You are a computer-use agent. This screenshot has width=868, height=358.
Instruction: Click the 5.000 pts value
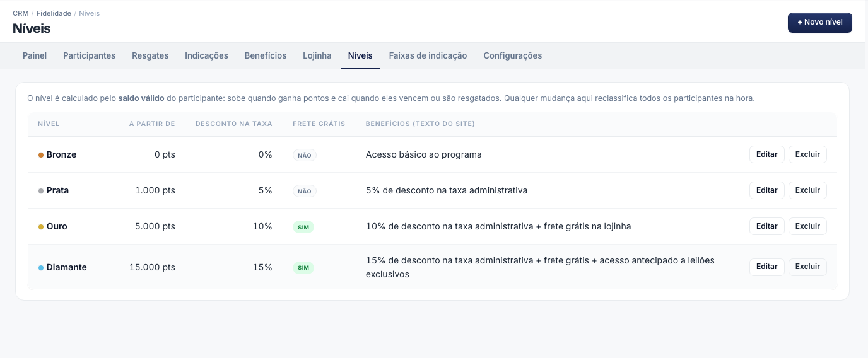tap(155, 226)
